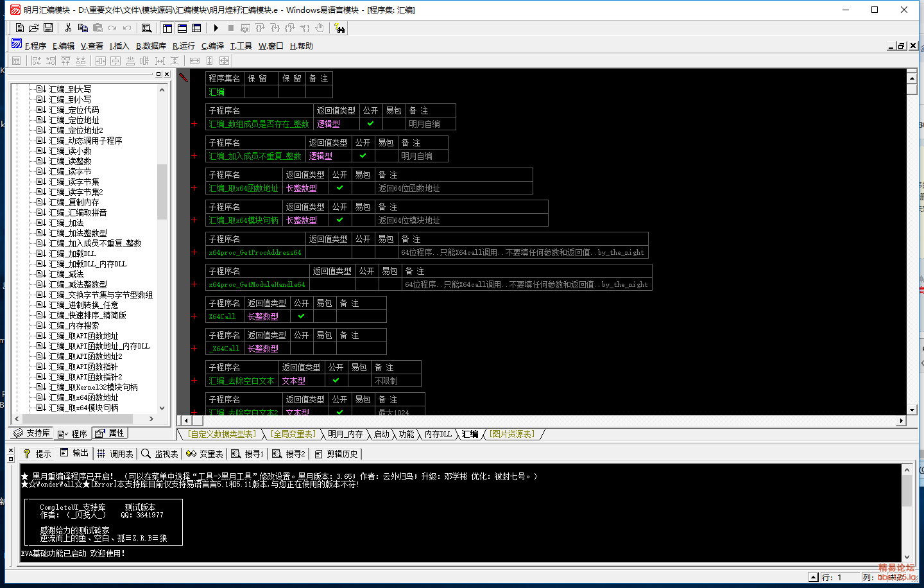The image size is (924, 588).
Task: Click the Find magnifier document icon
Action: [146, 28]
